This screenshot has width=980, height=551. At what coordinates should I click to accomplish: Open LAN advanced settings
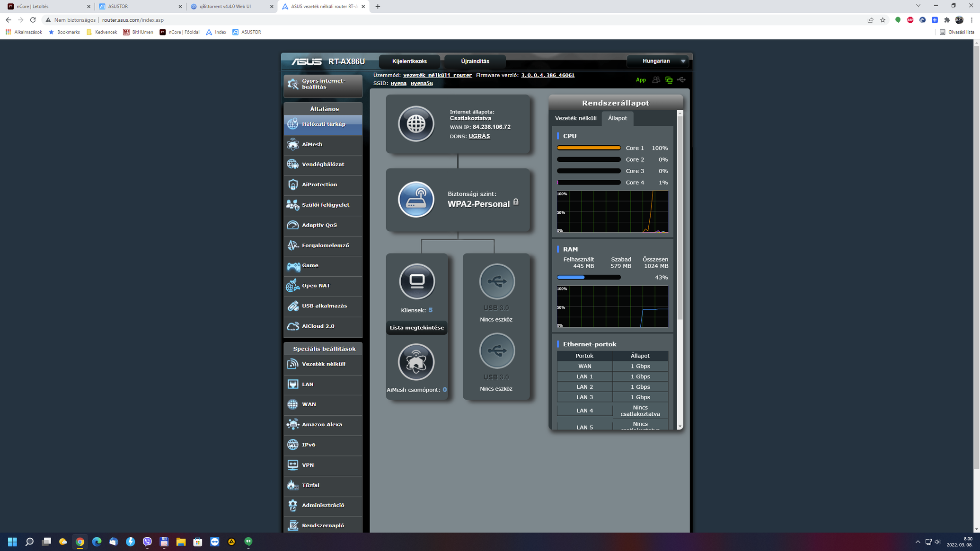point(323,385)
